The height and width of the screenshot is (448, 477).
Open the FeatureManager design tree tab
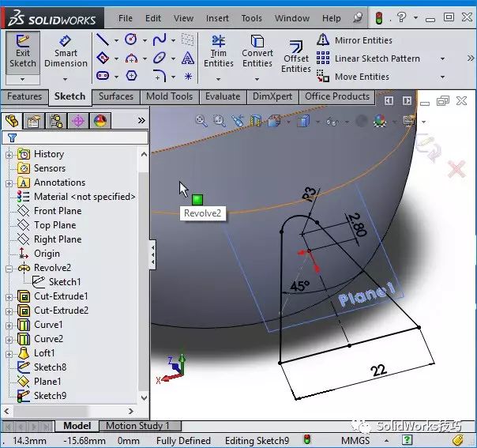(12, 121)
